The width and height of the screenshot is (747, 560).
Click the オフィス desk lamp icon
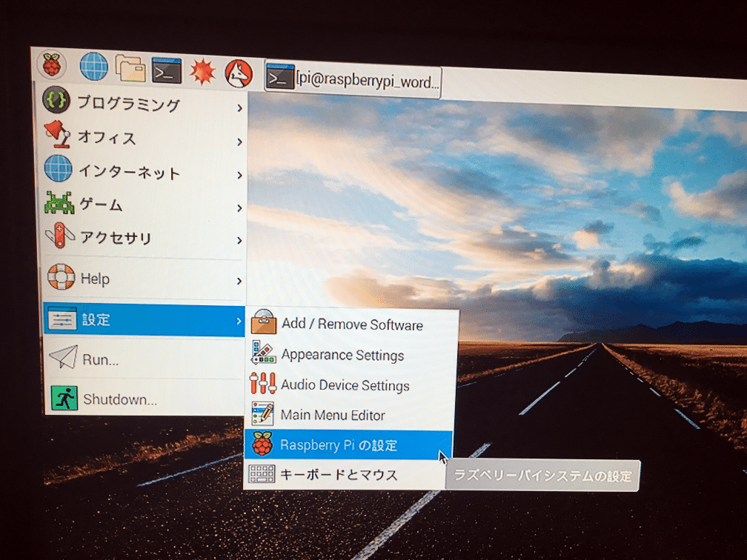58,134
